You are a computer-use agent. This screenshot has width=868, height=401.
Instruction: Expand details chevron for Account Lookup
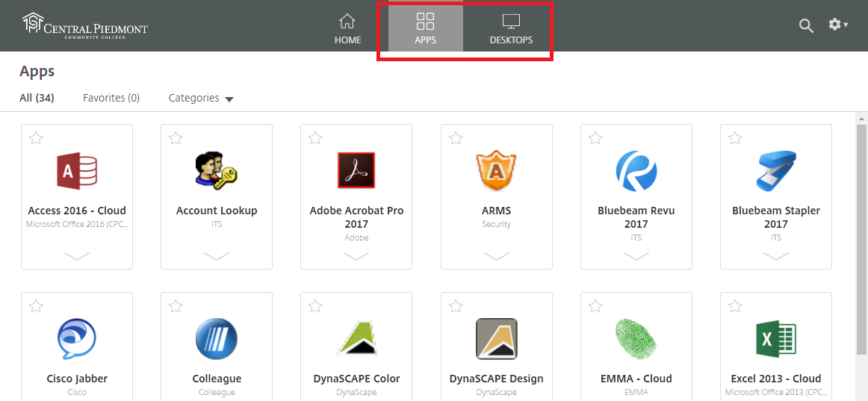pyautogui.click(x=217, y=256)
